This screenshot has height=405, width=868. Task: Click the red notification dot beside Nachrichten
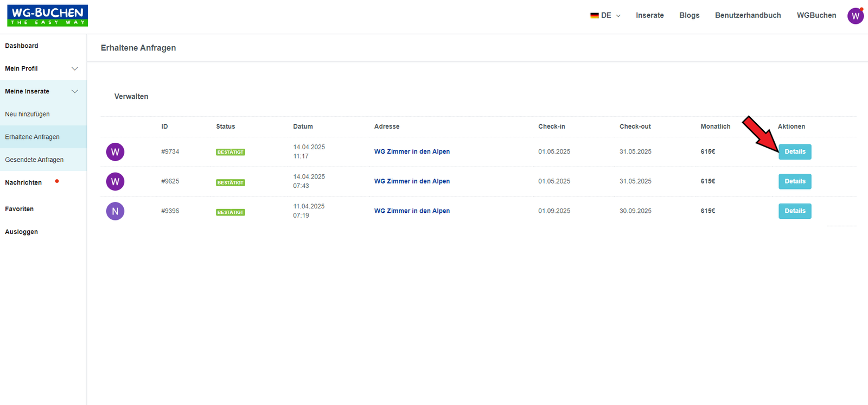point(57,181)
